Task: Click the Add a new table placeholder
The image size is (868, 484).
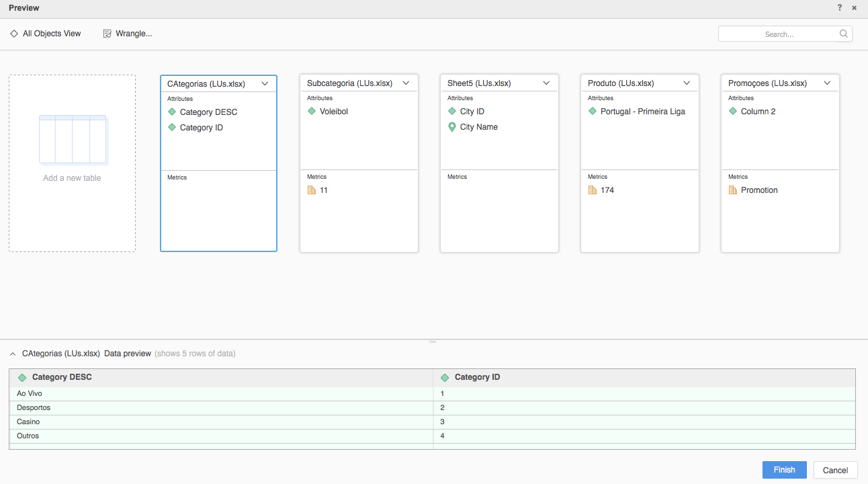Action: (x=72, y=163)
